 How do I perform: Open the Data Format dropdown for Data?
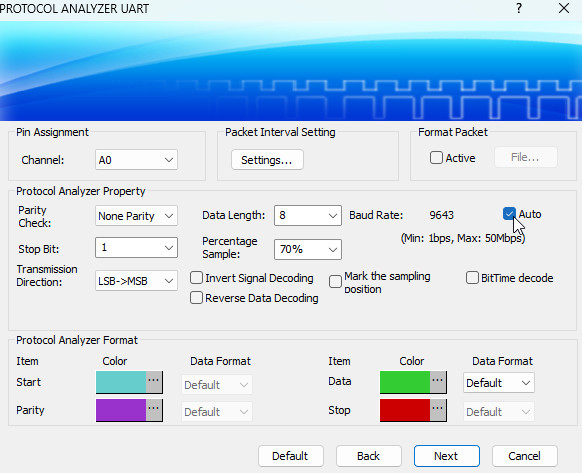(x=498, y=383)
